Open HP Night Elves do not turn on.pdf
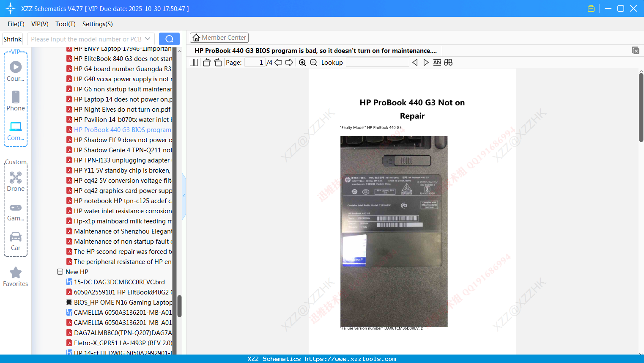The height and width of the screenshot is (363, 644). pos(118,109)
